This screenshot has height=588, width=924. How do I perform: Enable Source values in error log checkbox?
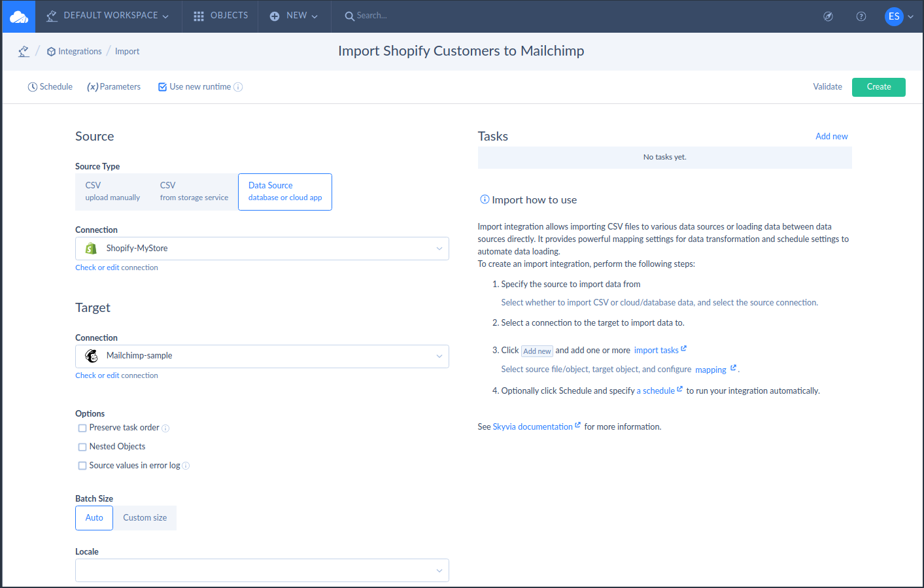(x=82, y=466)
